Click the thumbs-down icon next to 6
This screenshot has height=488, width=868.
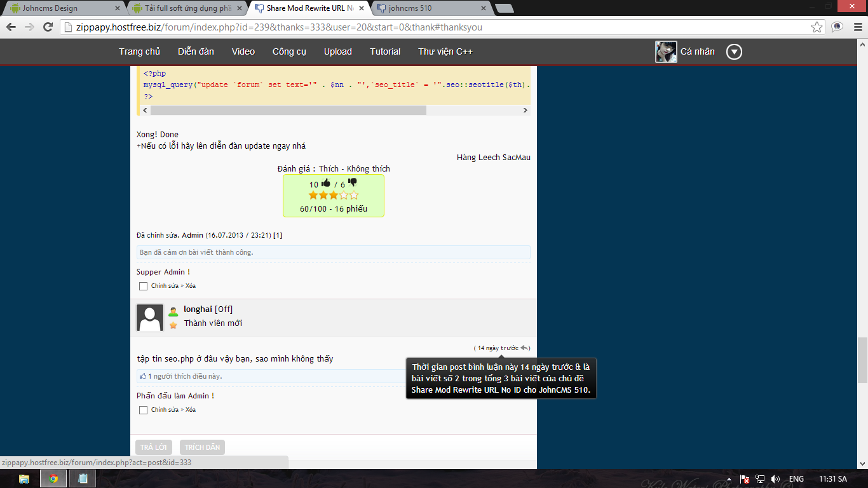352,184
